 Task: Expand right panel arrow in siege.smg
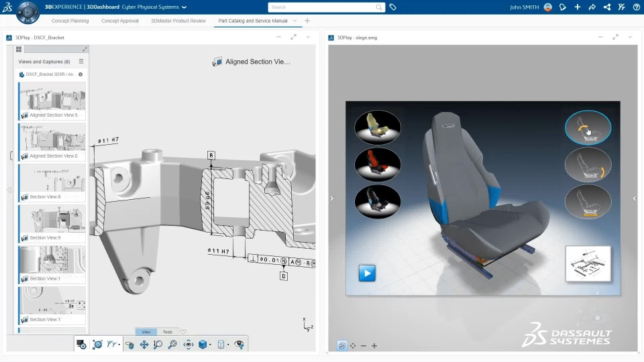coord(635,198)
